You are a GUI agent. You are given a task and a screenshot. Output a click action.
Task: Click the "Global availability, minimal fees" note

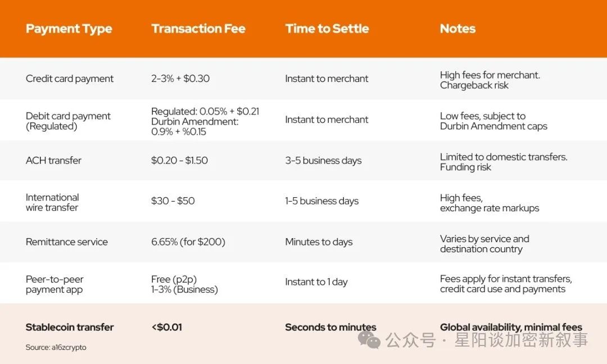pyautogui.click(x=510, y=327)
